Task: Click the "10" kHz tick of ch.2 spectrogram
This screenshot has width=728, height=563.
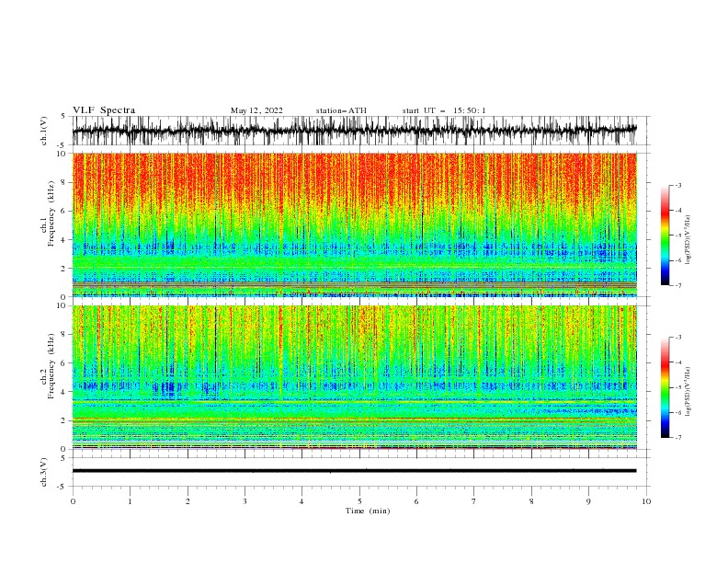Action: 62,305
